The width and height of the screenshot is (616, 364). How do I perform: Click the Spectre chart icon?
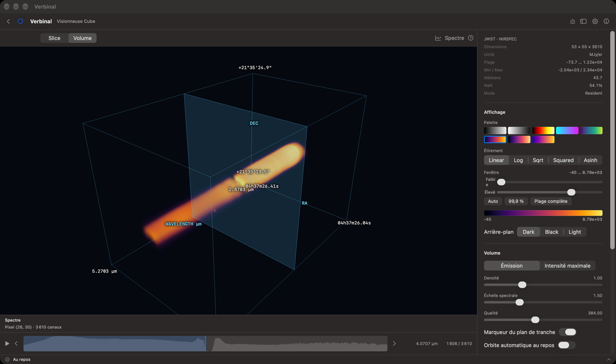pos(438,38)
